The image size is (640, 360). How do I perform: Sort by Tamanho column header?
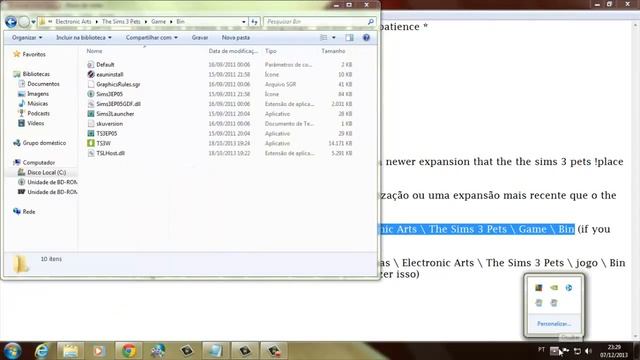tap(333, 51)
